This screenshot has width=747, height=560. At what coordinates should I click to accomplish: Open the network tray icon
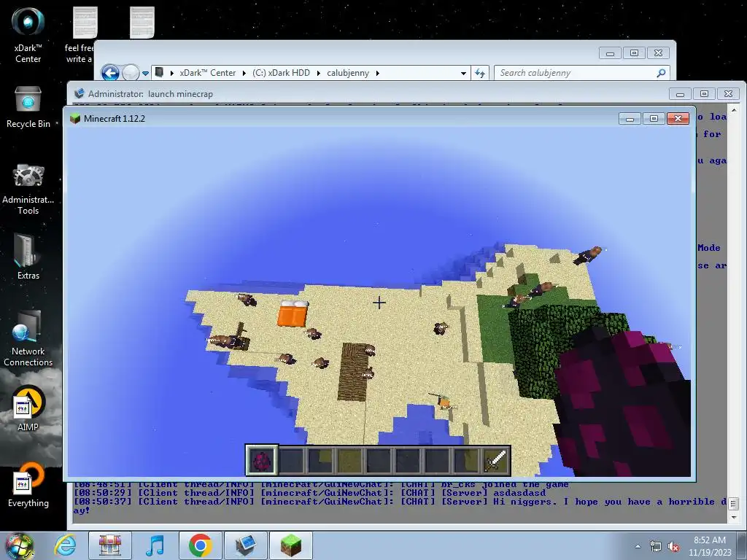click(x=656, y=547)
